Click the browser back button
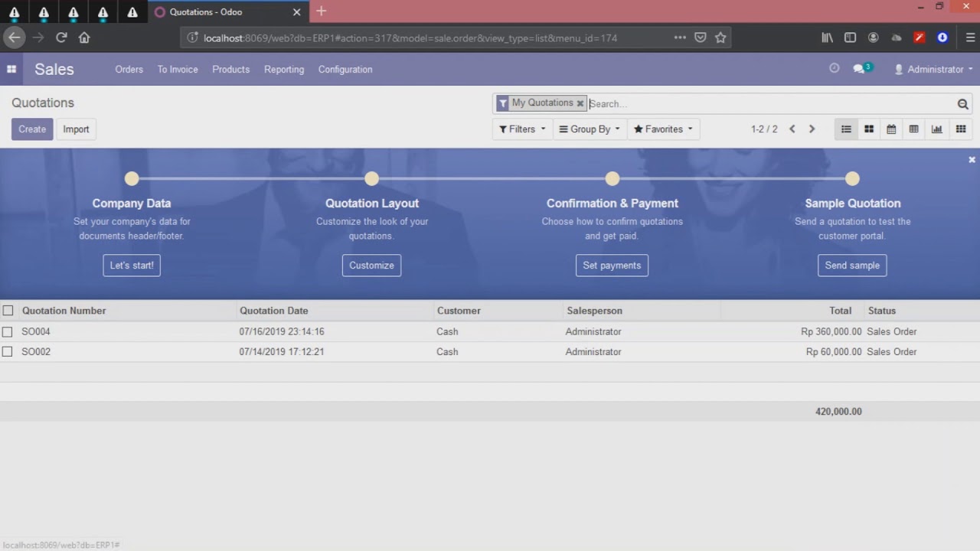Screen dimensions: 980x551 click(15, 37)
